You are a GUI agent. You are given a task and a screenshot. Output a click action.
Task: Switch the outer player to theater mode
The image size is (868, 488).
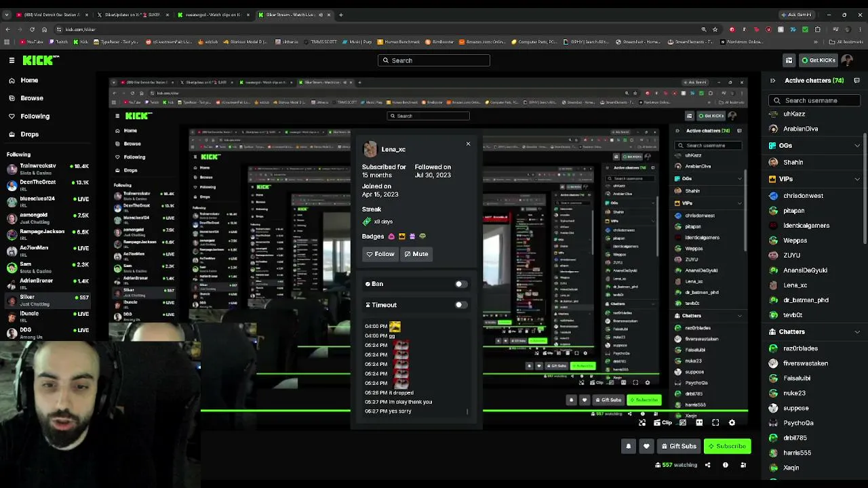699,423
